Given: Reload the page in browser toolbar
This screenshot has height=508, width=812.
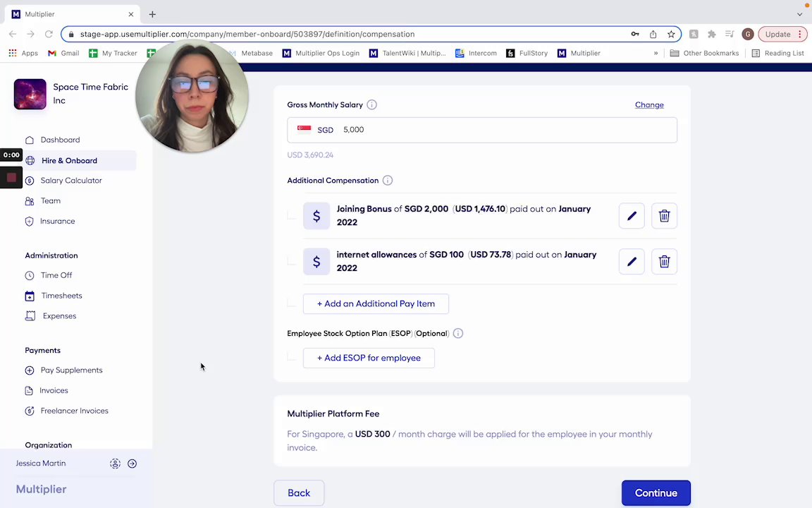Looking at the screenshot, I should tap(49, 34).
